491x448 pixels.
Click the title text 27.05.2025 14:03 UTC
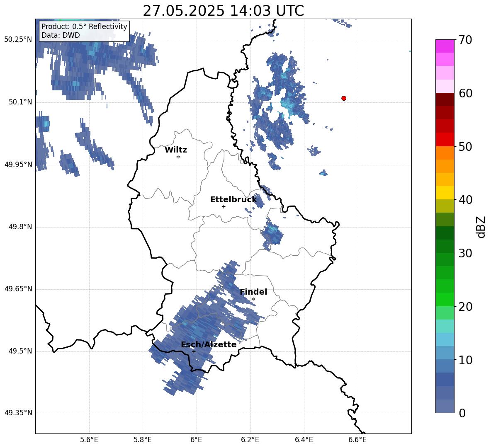[x=223, y=11]
